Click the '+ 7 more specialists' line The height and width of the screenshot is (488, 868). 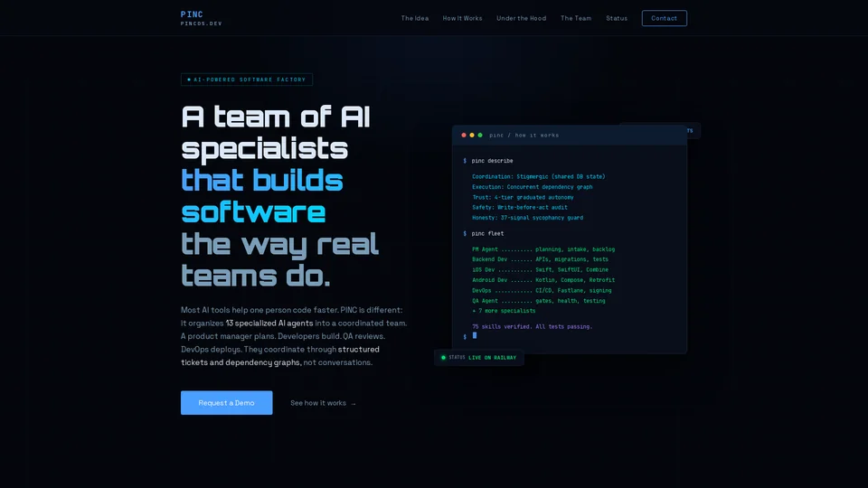tap(504, 311)
